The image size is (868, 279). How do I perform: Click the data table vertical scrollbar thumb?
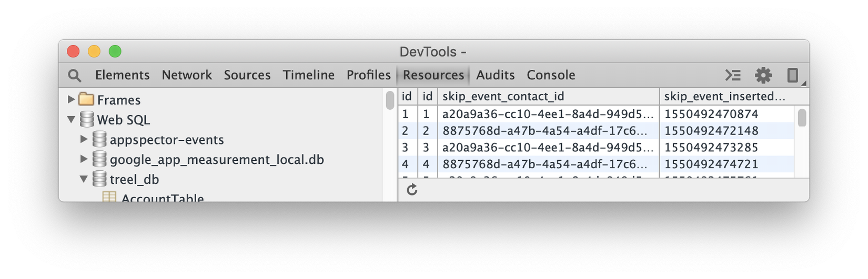click(802, 117)
